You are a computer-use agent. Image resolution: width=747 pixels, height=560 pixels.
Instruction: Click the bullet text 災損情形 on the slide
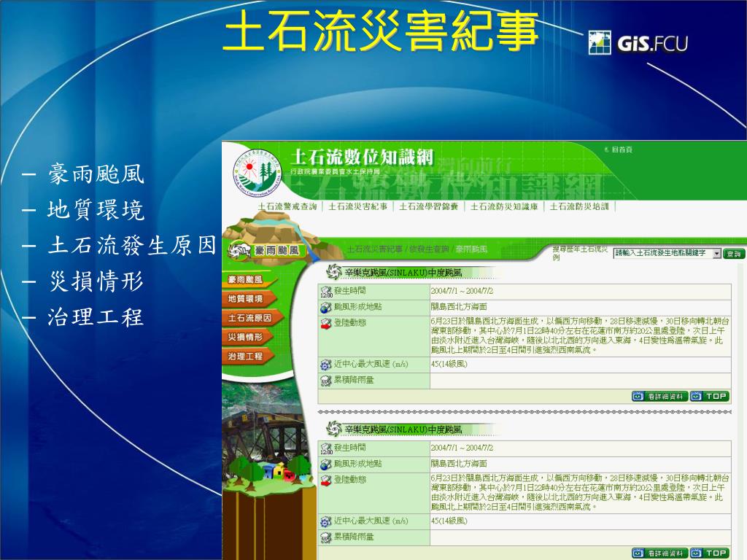point(96,281)
